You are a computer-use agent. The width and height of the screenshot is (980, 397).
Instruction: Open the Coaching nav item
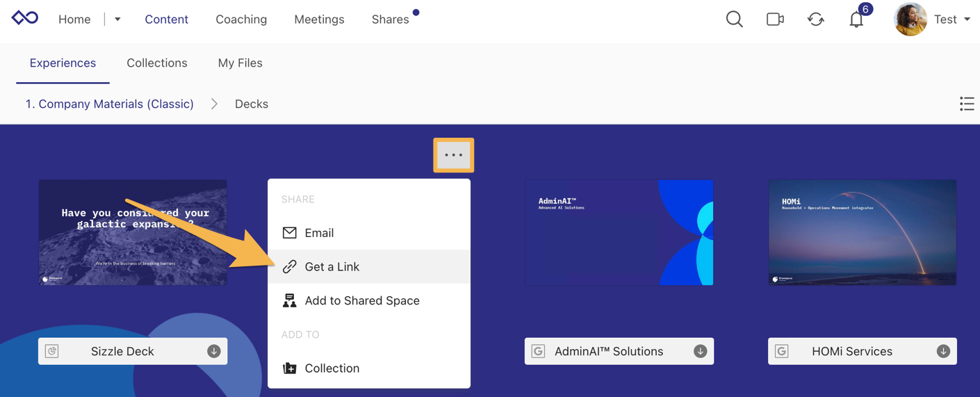(241, 19)
